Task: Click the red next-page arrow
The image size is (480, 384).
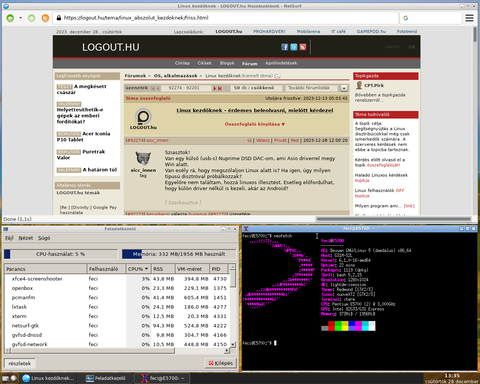Action: tap(215, 88)
